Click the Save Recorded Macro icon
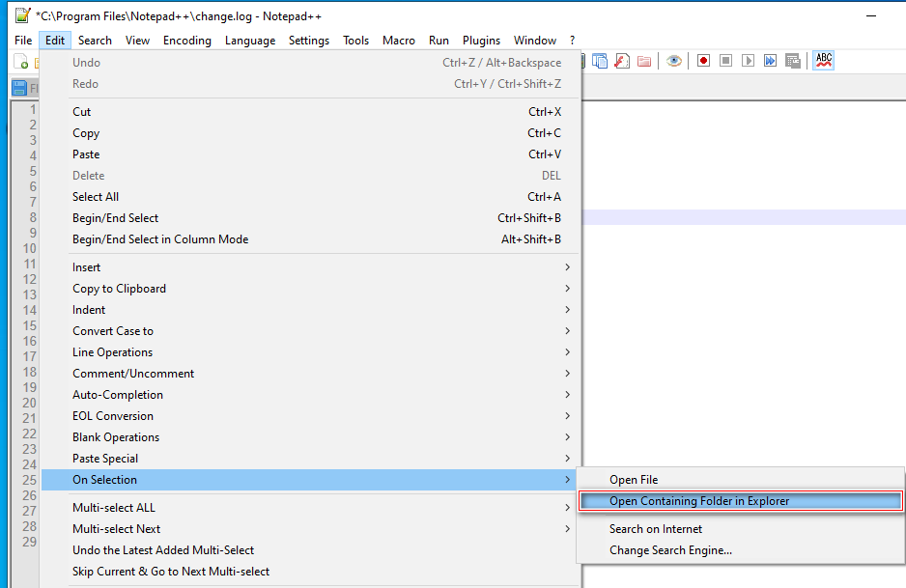906x588 pixels. (793, 61)
